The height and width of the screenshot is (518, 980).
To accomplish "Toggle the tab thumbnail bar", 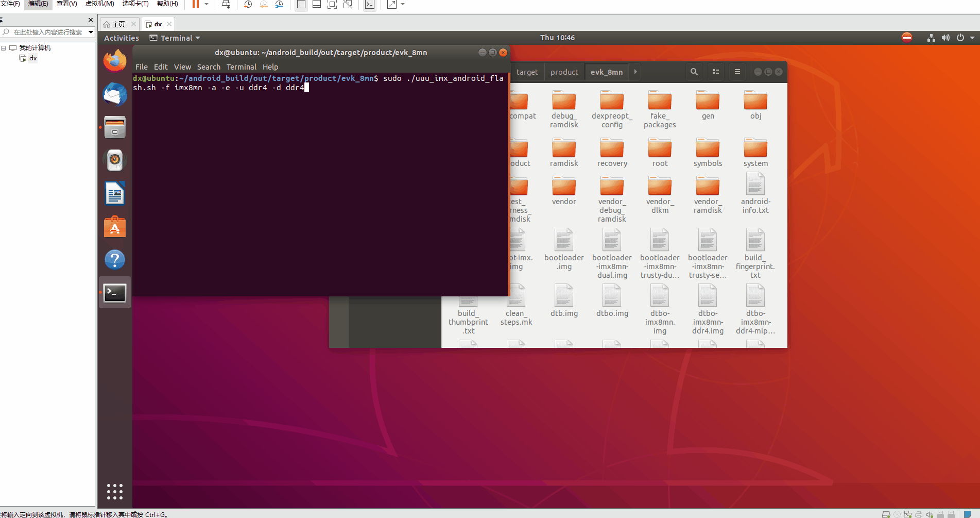I will (x=316, y=5).
